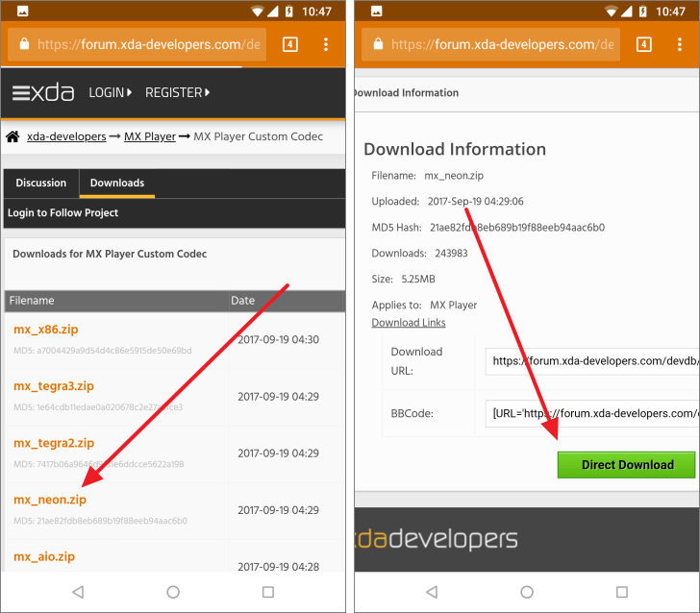Select the Size 5.25MB text
Viewport: 700px width, 613px height.
pos(418,280)
